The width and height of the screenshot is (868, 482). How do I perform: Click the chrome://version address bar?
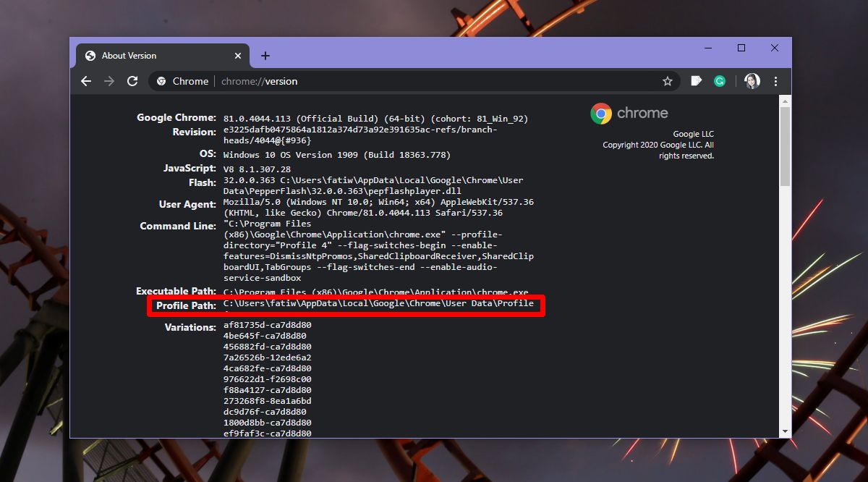pos(416,81)
